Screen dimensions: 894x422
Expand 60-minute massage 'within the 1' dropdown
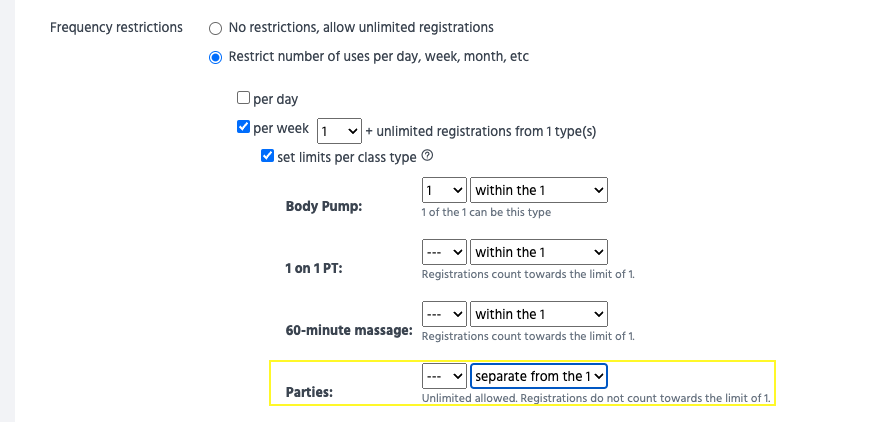coord(539,314)
